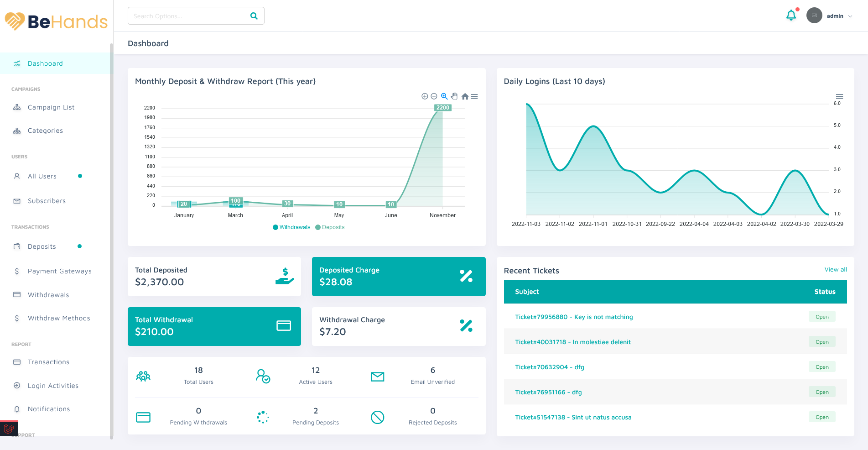868x450 pixels.
Task: Click the November axis label
Action: coord(442,215)
